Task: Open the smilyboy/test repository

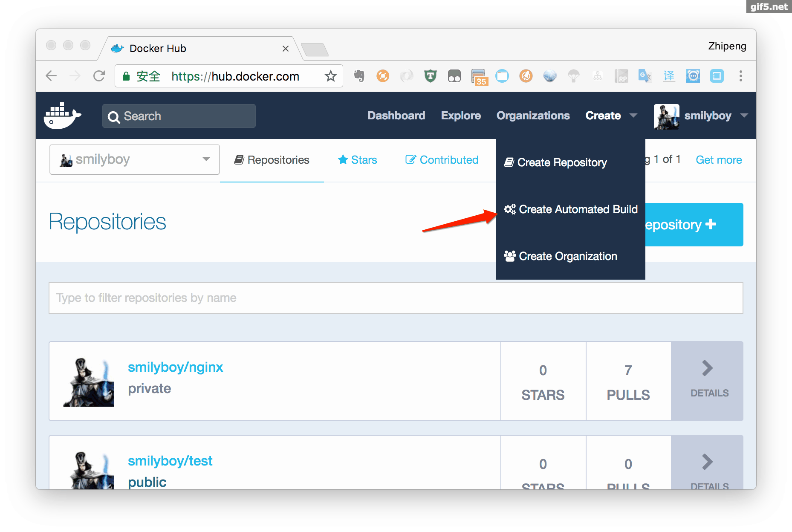Action: coord(170,460)
